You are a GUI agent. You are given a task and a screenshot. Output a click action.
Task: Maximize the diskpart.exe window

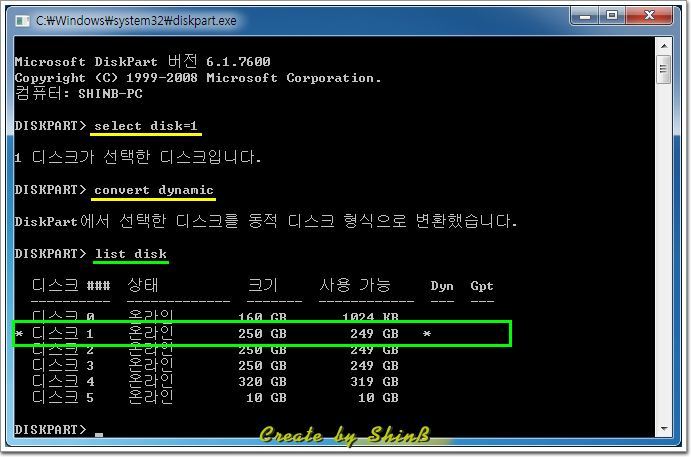pos(612,16)
